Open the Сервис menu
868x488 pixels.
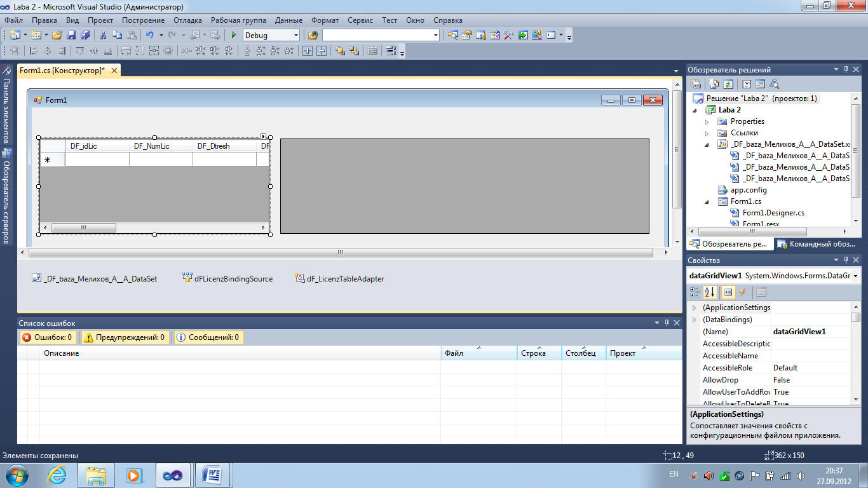(360, 20)
